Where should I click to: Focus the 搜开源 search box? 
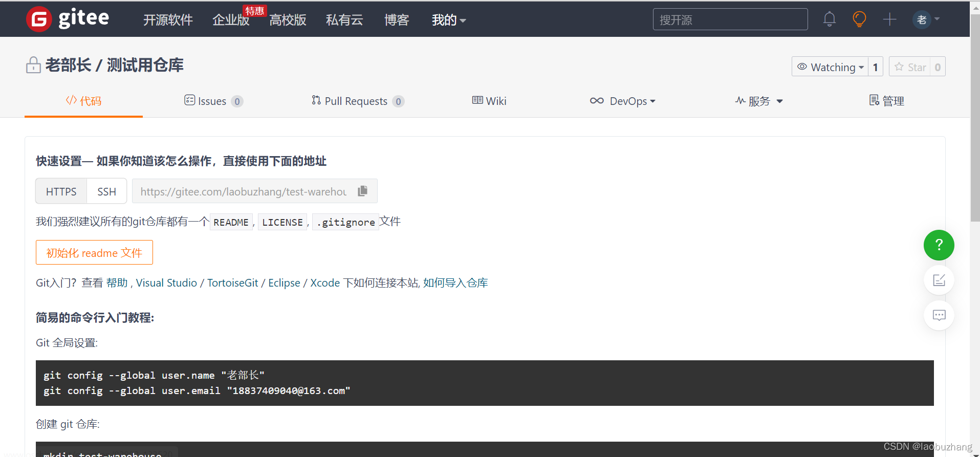[730, 19]
